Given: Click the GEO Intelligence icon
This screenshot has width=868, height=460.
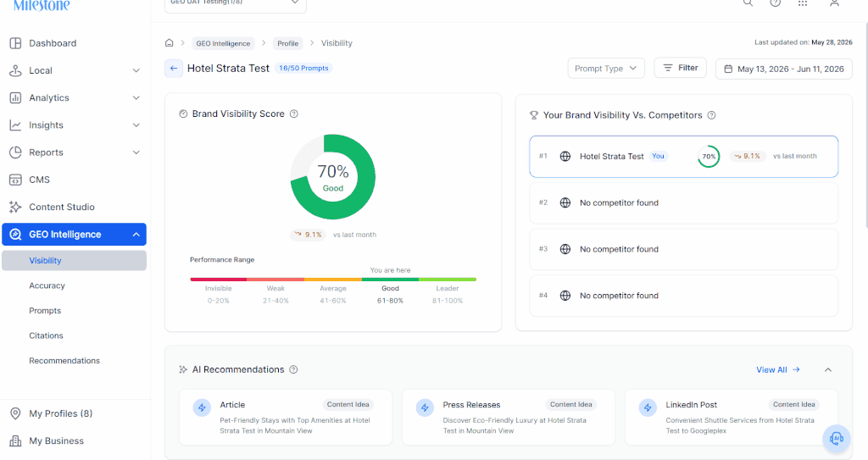Looking at the screenshot, I should [x=15, y=234].
